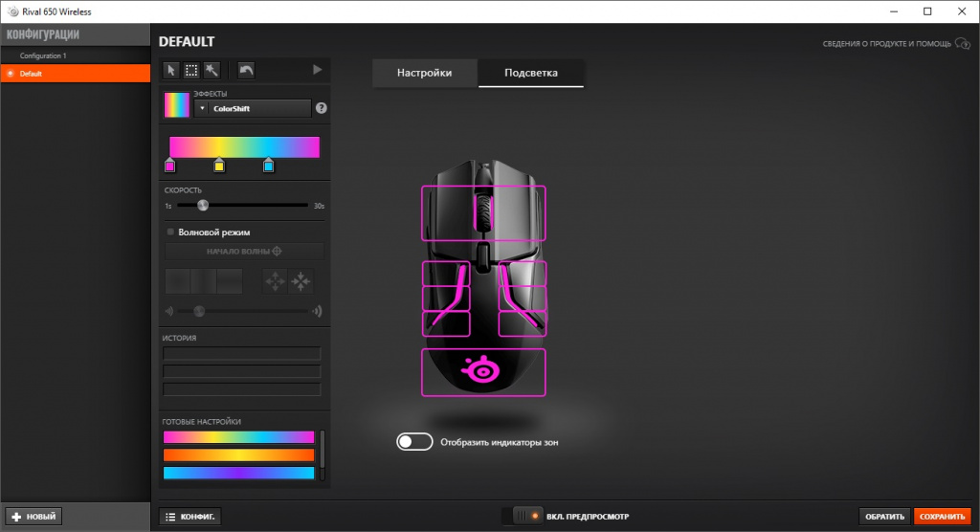Click the Сохранить button
Viewport: 980px width, 532px height.
pos(941,517)
